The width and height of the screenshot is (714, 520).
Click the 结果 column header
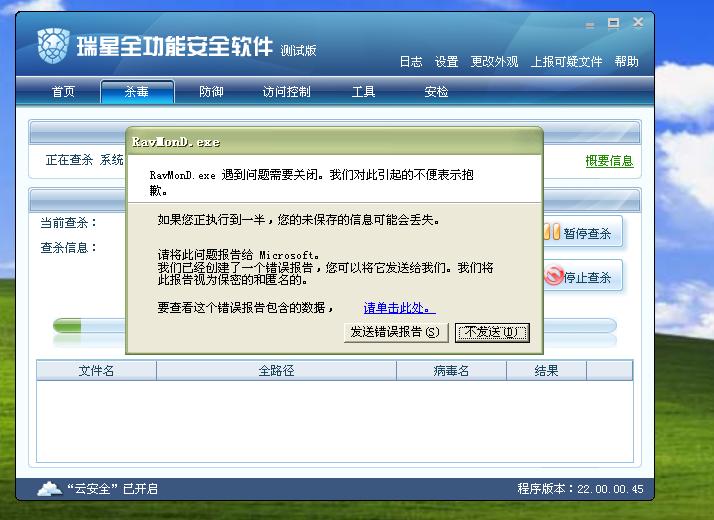(546, 370)
